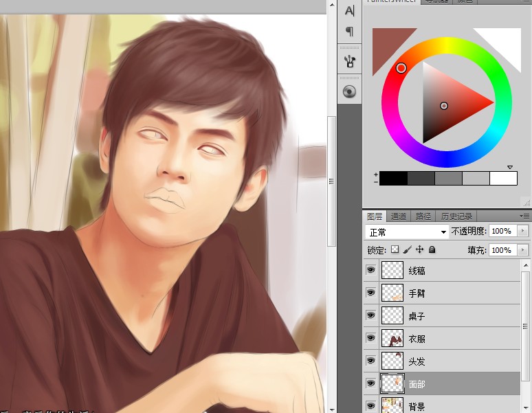Hide the 桌子 layer

coord(371,315)
